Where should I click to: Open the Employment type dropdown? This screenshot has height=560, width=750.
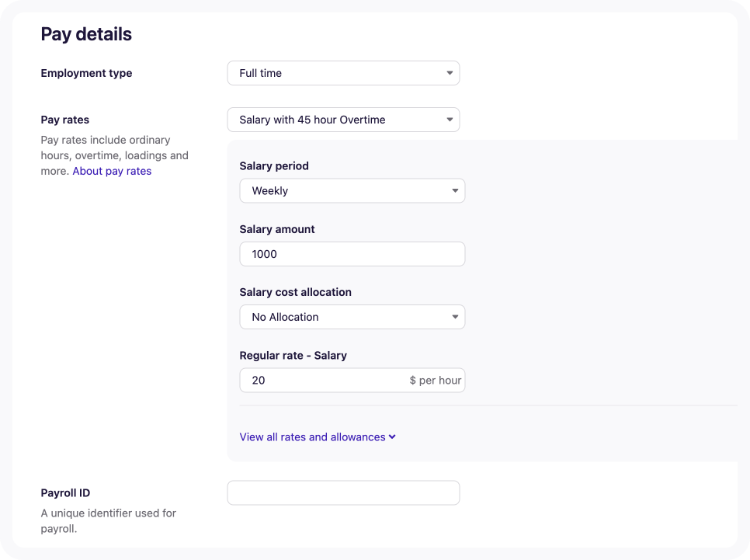[343, 73]
